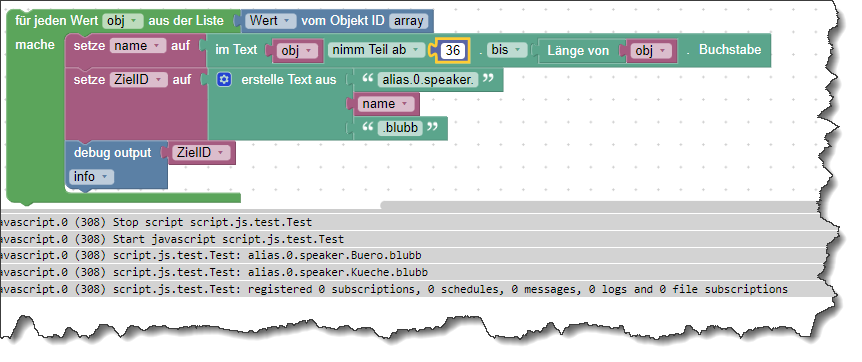Select the 'im Text' block label
862x362 pixels.
pos(236,50)
